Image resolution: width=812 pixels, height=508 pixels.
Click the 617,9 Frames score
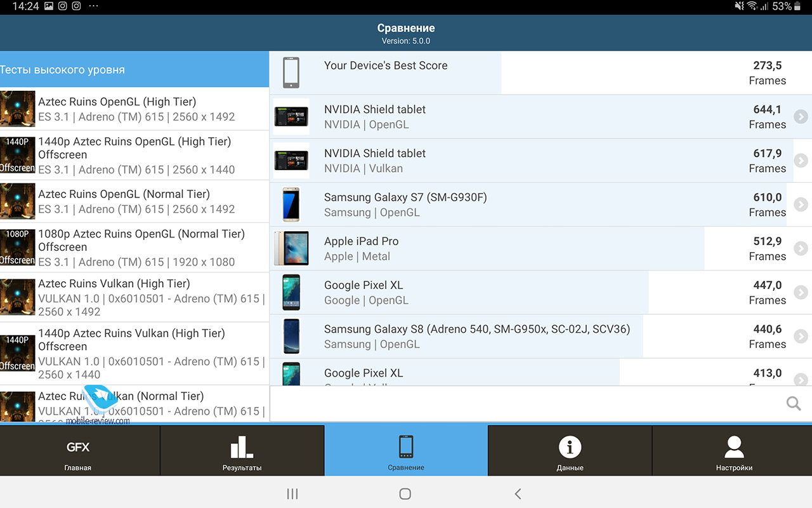pyautogui.click(x=767, y=161)
